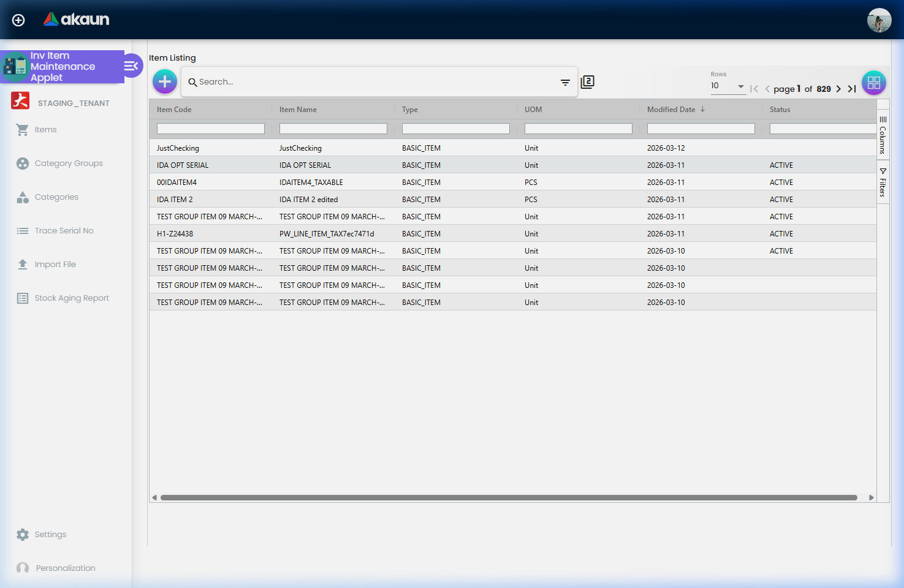Open the advanced search filter icon
This screenshot has width=904, height=588.
pos(565,82)
